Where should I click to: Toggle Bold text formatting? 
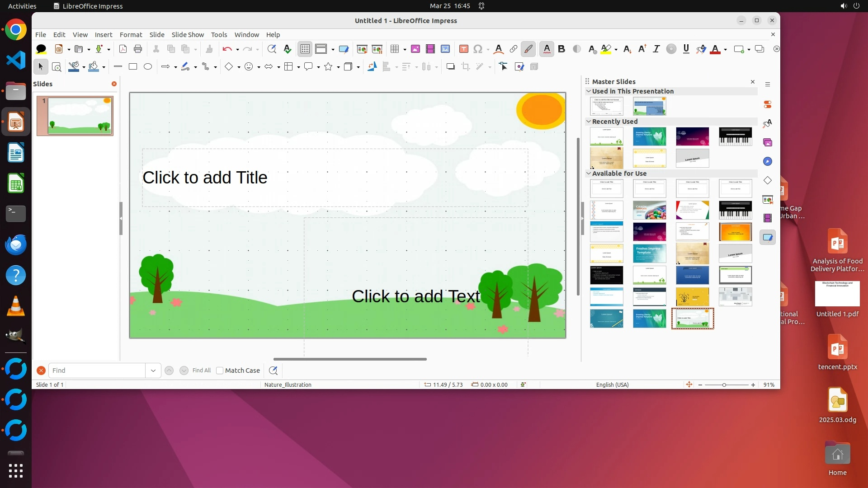pyautogui.click(x=561, y=49)
